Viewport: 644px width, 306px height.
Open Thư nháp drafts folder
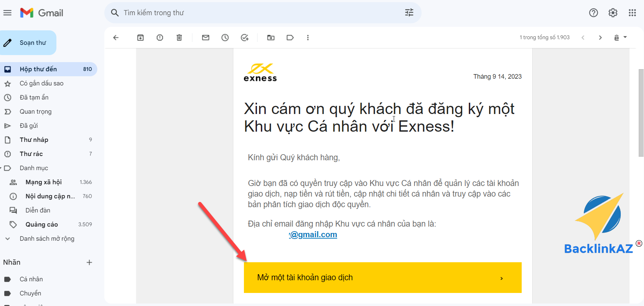[x=48, y=140]
